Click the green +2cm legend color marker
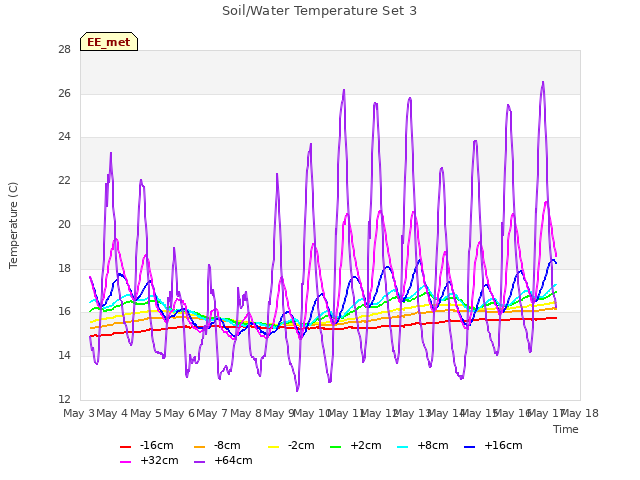The image size is (640, 480). pyautogui.click(x=335, y=447)
